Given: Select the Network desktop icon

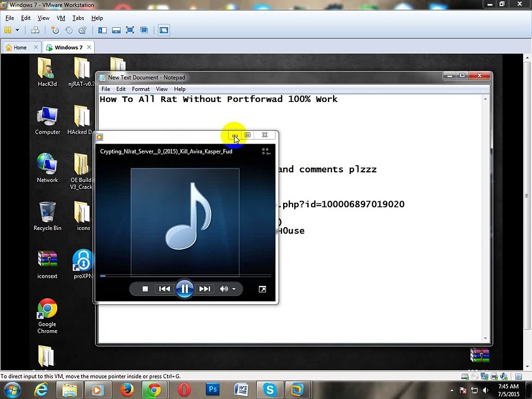Looking at the screenshot, I should point(47,168).
